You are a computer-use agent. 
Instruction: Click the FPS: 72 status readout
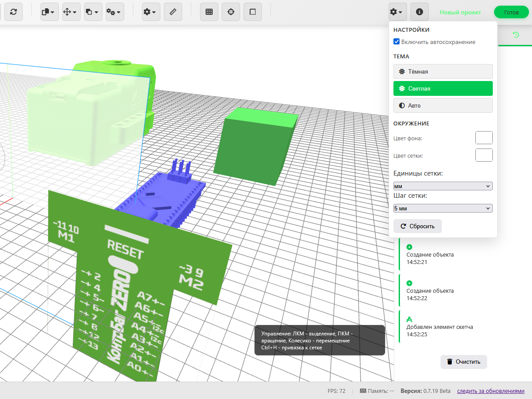point(336,391)
